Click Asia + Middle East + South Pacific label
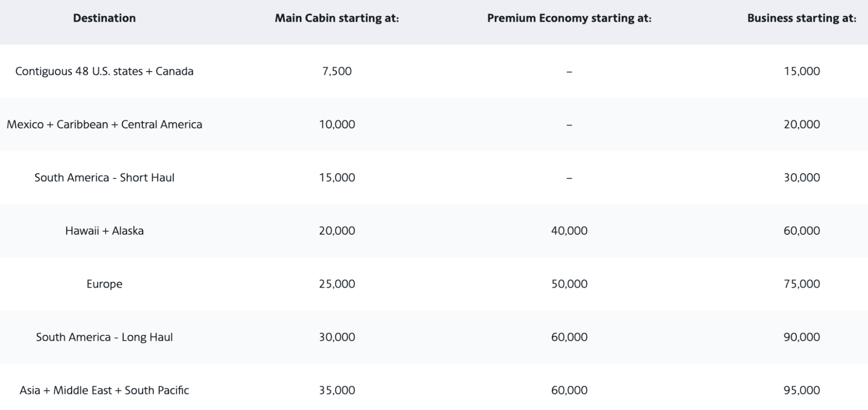 [x=104, y=390]
